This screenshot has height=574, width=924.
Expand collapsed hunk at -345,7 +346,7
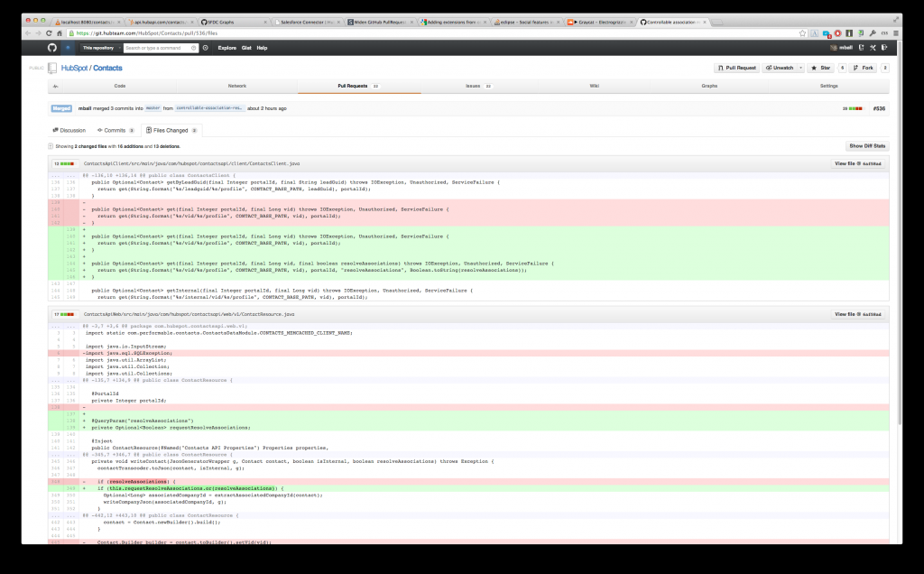coord(63,455)
